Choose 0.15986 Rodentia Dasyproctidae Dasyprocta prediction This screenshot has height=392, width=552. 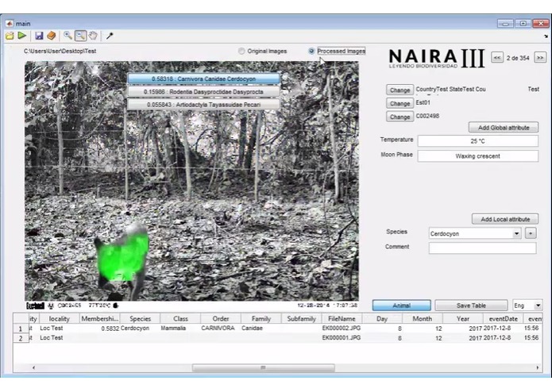[x=203, y=92]
